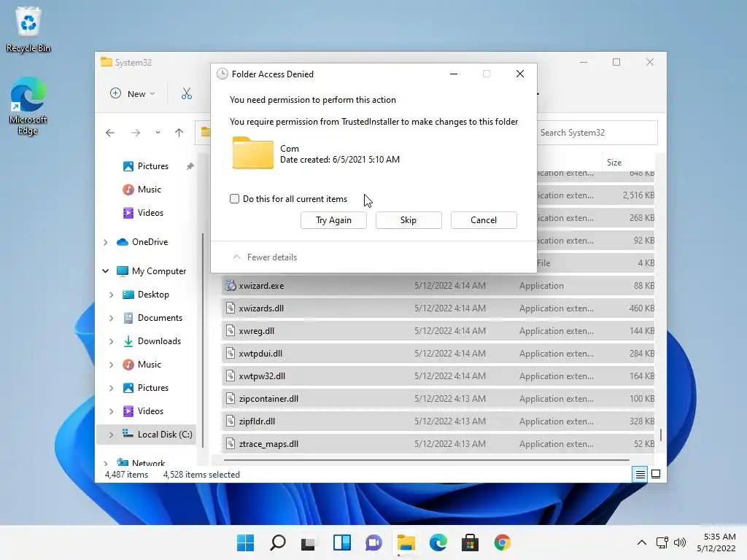
Task: Collapse the My Computer node
Action: point(105,271)
